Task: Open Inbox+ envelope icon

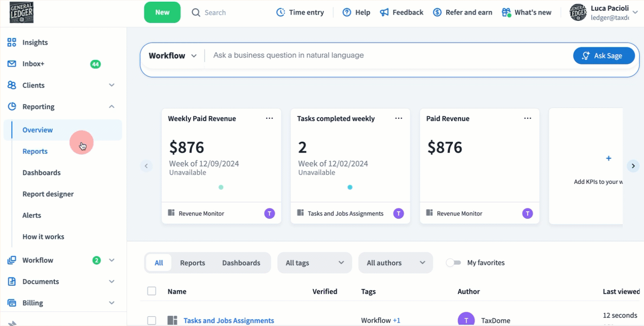Action: click(x=12, y=64)
